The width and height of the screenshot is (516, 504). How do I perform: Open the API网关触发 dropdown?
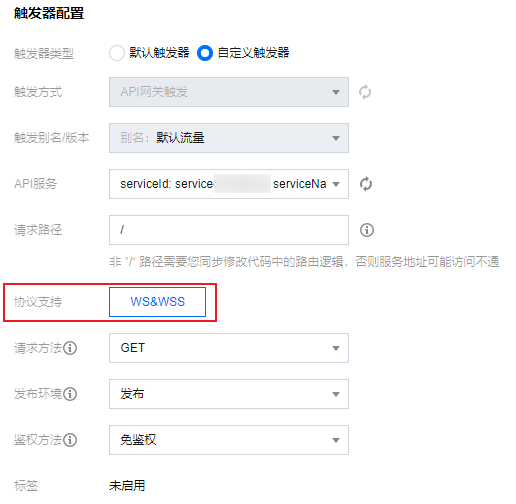(229, 92)
